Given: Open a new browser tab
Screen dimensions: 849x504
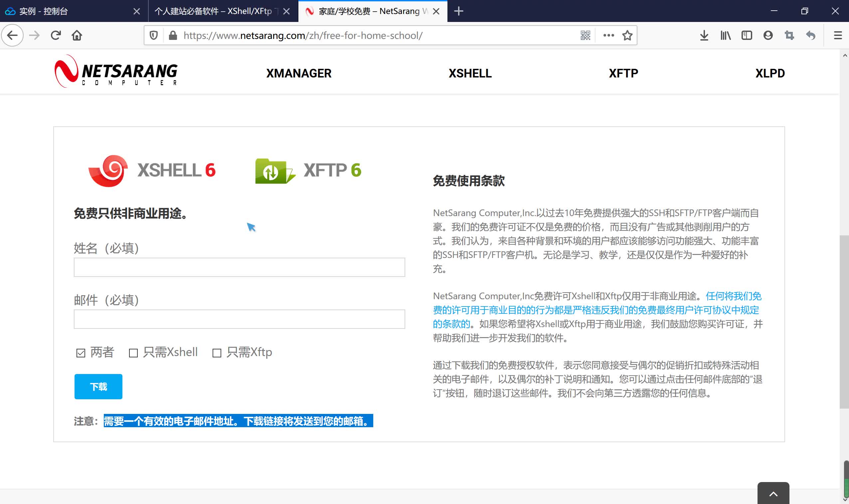Looking at the screenshot, I should tap(458, 11).
